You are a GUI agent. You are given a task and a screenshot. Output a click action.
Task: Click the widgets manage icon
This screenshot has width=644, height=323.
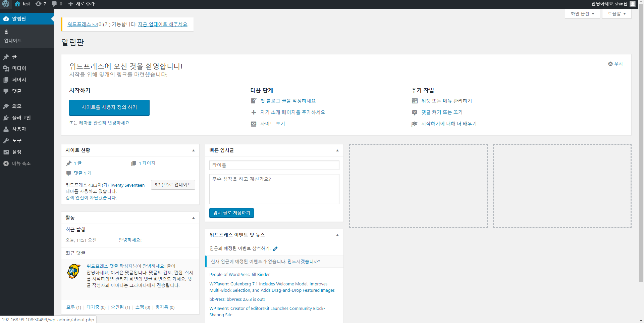(x=415, y=101)
